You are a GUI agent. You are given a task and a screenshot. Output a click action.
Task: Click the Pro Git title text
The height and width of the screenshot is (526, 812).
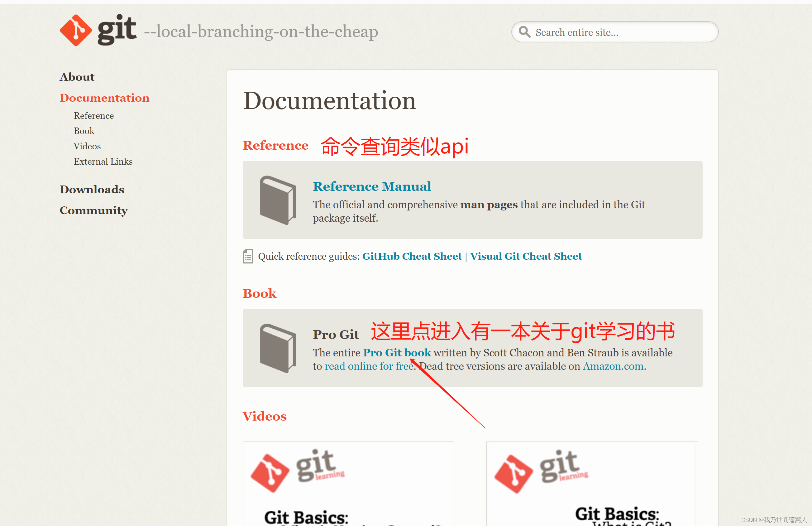click(336, 335)
